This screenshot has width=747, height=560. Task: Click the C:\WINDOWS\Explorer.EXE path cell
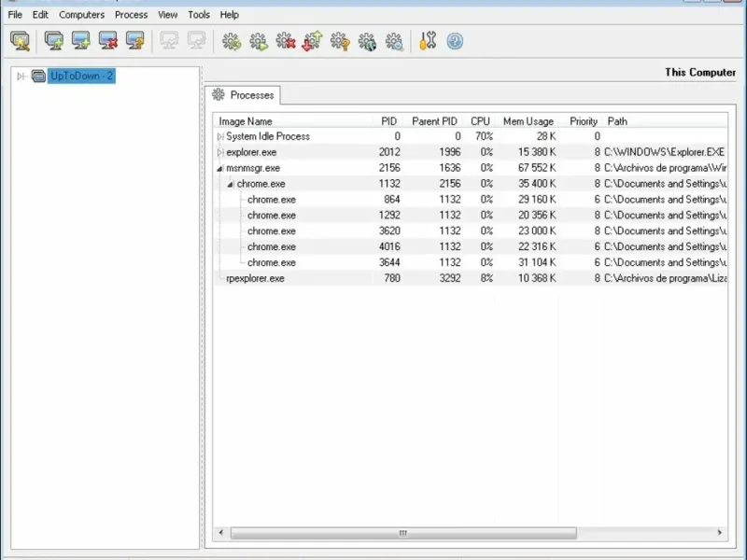pos(664,152)
